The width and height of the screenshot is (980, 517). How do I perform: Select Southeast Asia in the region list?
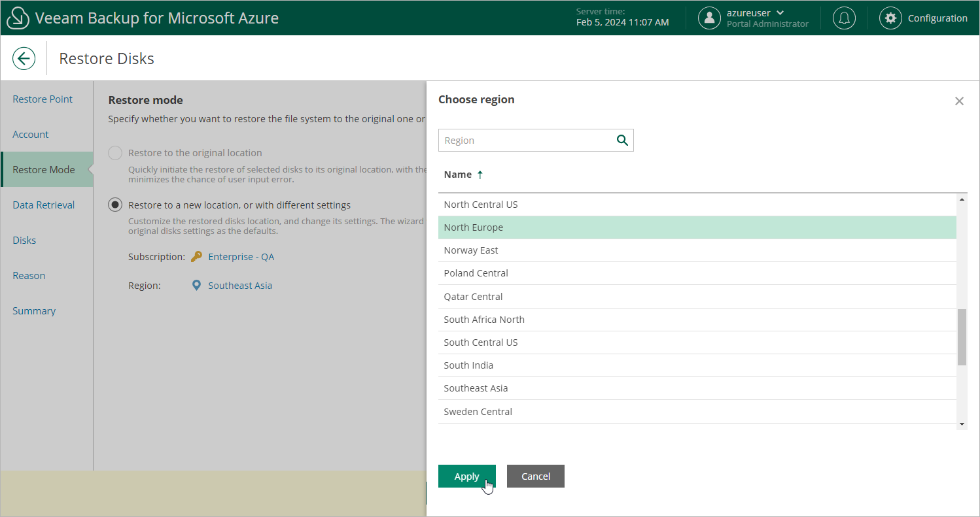(697, 388)
